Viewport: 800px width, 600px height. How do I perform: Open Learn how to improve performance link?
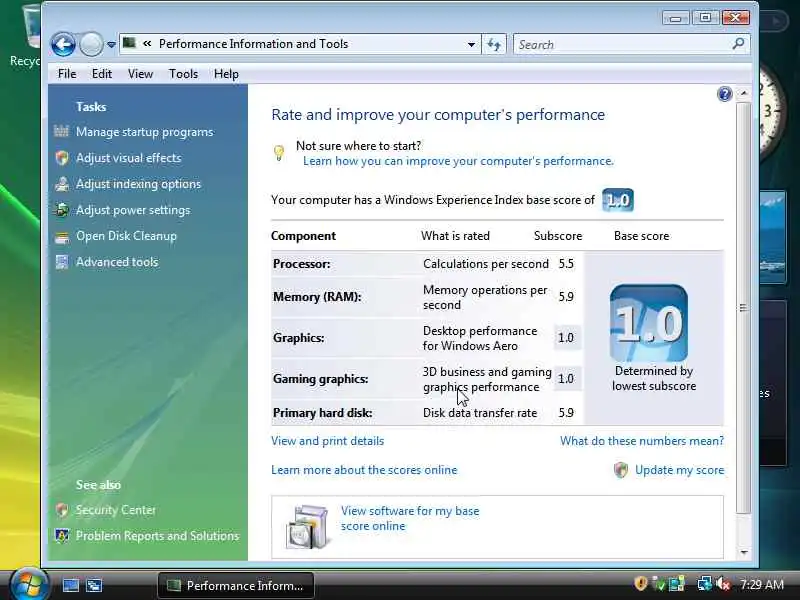pos(458,161)
